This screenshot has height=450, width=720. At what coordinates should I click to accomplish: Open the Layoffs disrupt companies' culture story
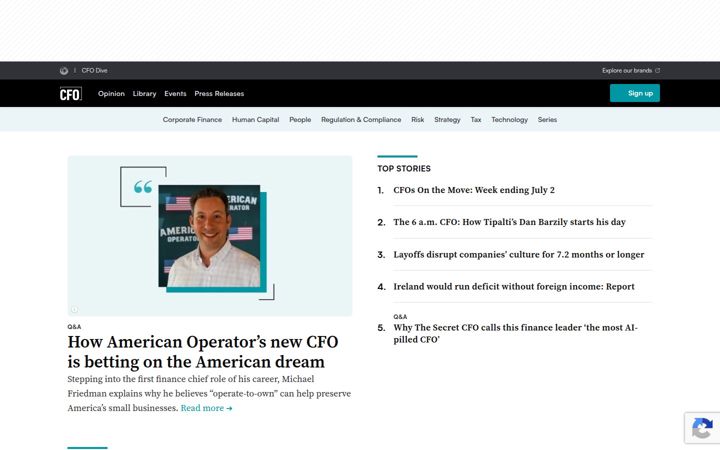coord(518,254)
